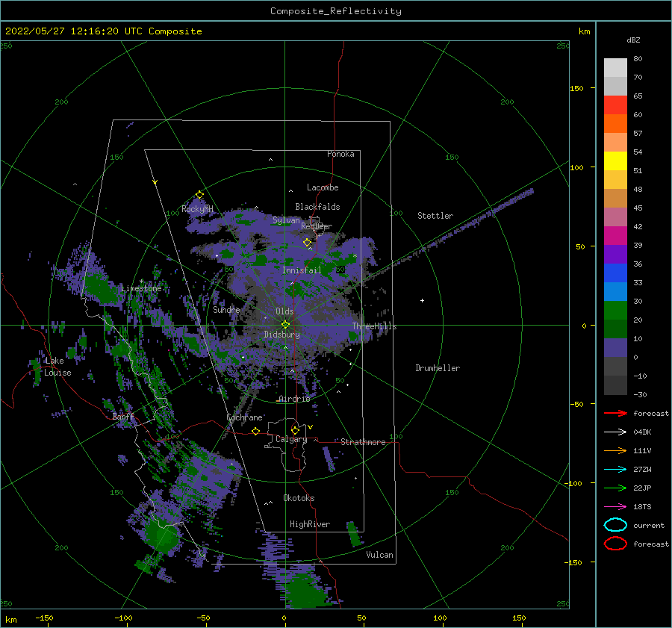This screenshot has width=672, height=628.
Task: Click the Strathmore city label
Action: point(363,442)
